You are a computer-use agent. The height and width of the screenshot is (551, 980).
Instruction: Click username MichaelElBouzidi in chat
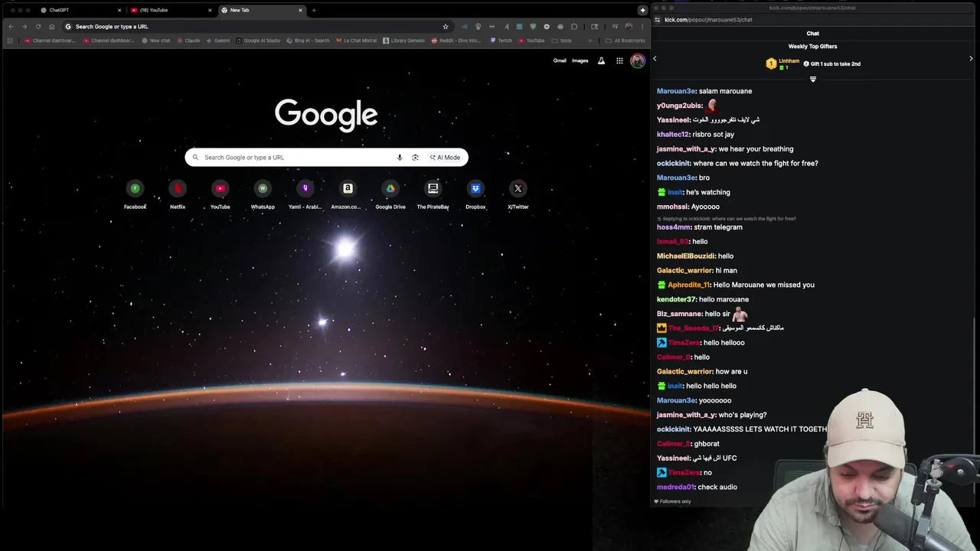pos(685,256)
